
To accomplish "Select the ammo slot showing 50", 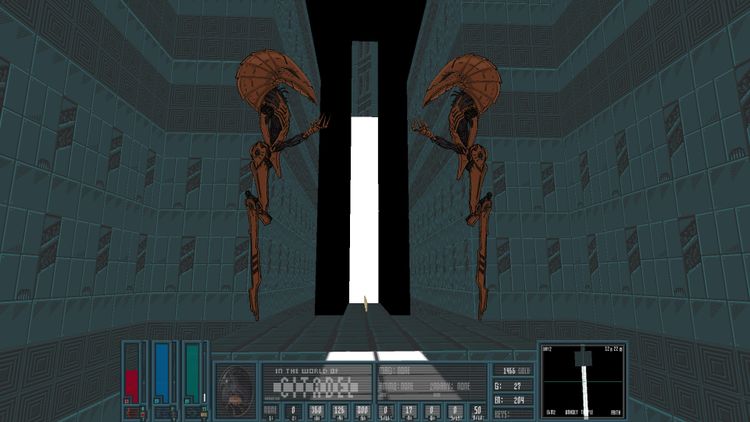I will (x=476, y=411).
